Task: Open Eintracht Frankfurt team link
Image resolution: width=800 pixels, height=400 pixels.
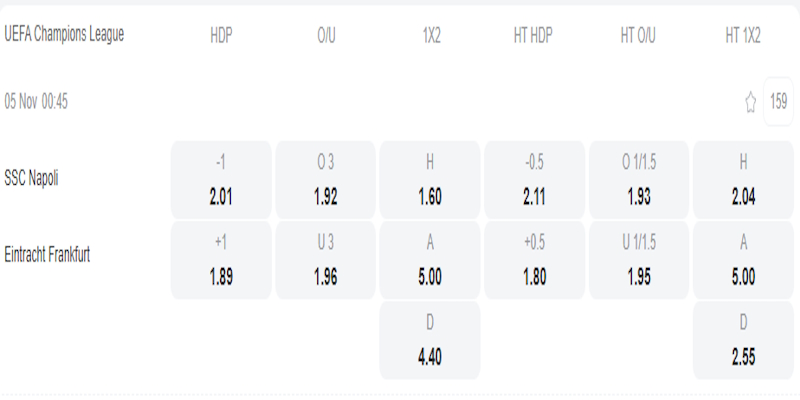Action: pos(47,255)
